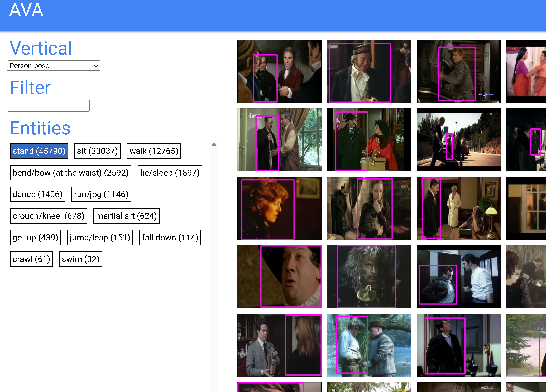
Task: Select the lie/sleep (1897) entity
Action: click(x=170, y=173)
